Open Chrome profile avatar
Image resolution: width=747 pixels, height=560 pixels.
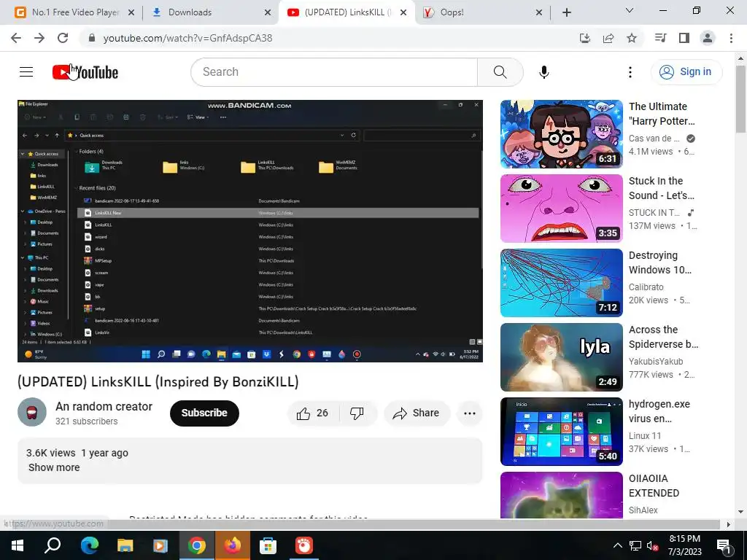tap(708, 38)
